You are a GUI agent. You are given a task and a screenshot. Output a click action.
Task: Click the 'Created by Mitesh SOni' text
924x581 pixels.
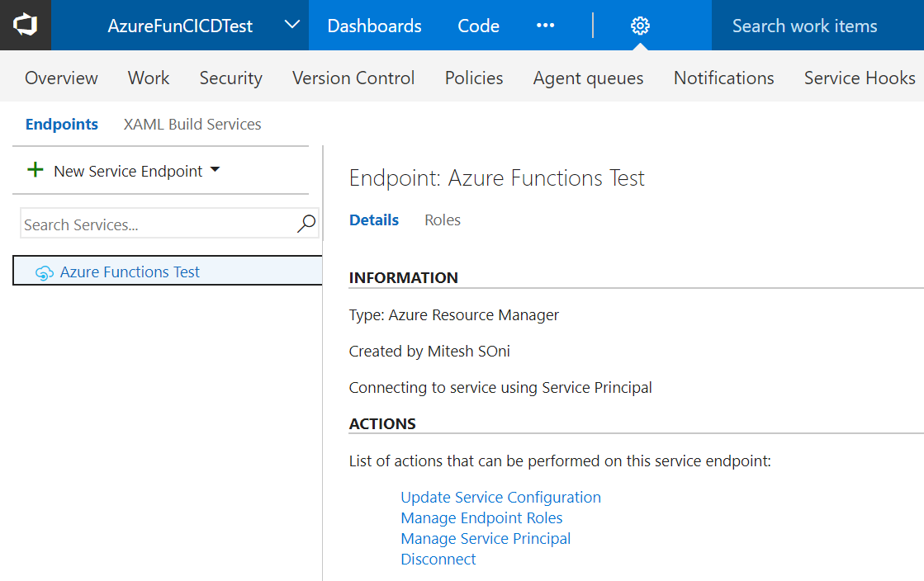click(x=429, y=352)
